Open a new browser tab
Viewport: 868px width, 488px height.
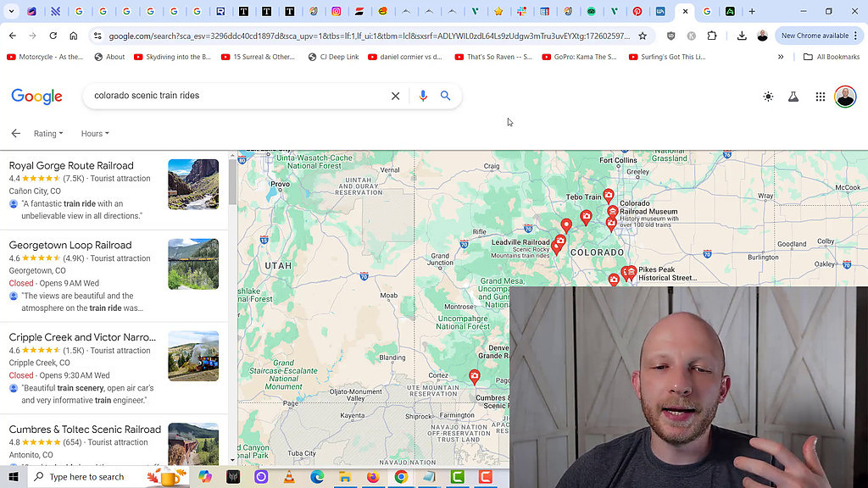point(752,12)
